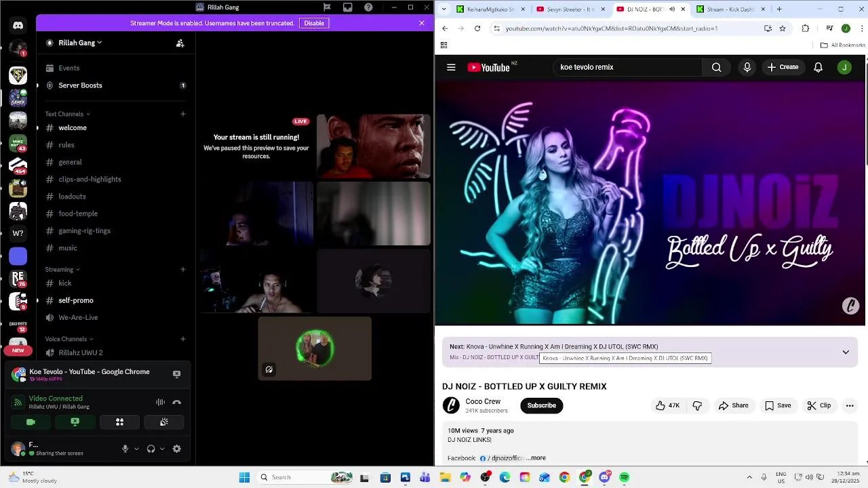
Task: Reload the Chrome page
Action: click(477, 28)
